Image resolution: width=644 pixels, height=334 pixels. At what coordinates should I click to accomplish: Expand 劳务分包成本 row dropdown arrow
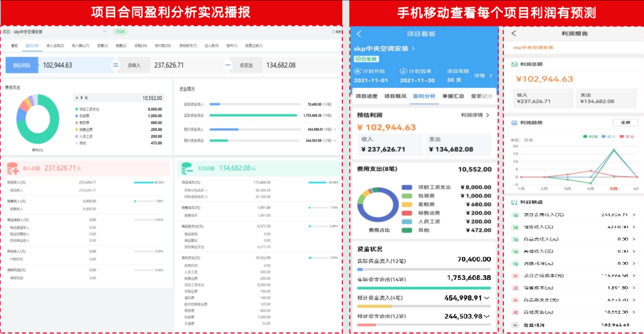pos(206,190)
